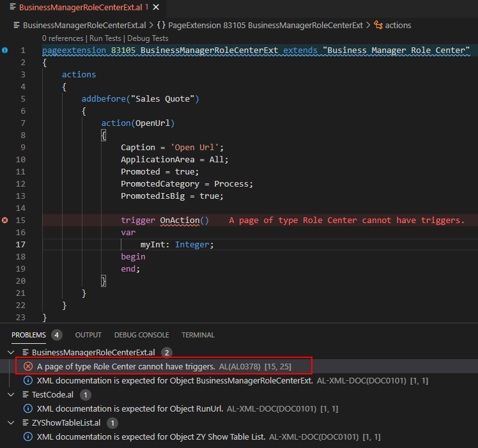This screenshot has width=478, height=448.
Task: Click info icon of RunUrl XML problem
Action: (28, 408)
